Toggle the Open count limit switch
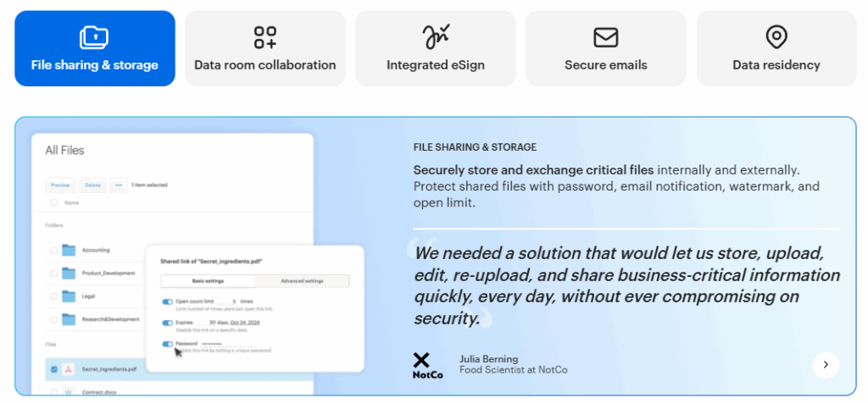The width and height of the screenshot is (868, 404). pos(168,301)
